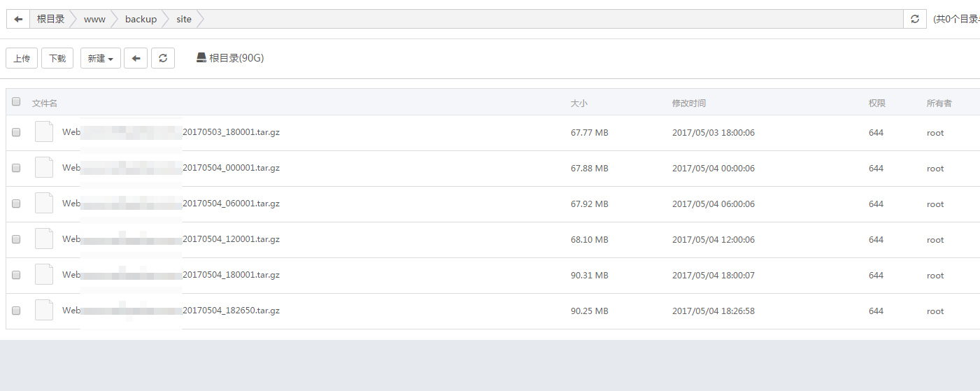Click the disk icon for 根目录(90G)
Image resolution: width=980 pixels, height=391 pixels.
201,58
